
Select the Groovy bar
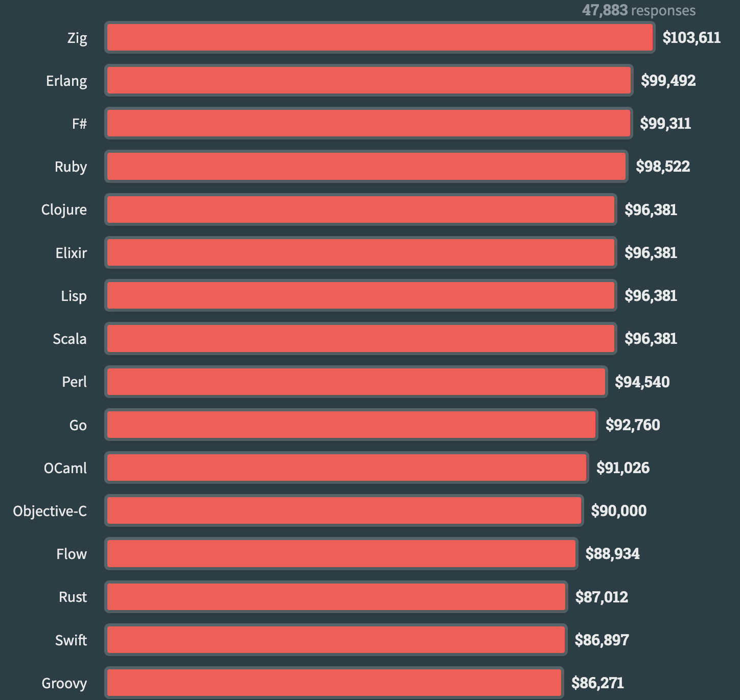(334, 683)
